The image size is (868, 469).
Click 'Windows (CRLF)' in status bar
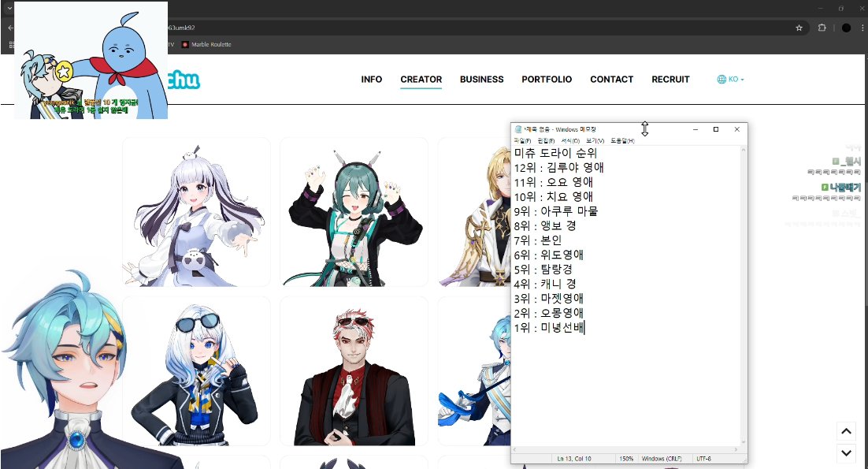point(662,459)
